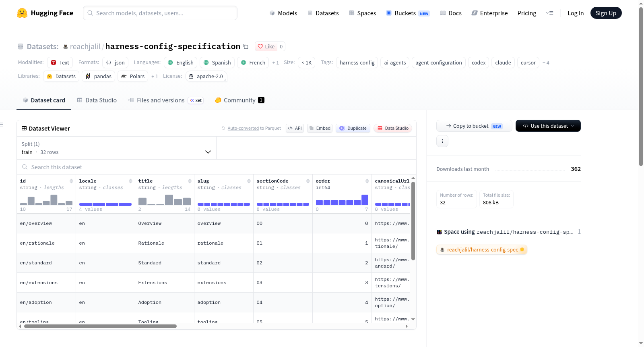Go to Models in the top navigation

pos(283,13)
